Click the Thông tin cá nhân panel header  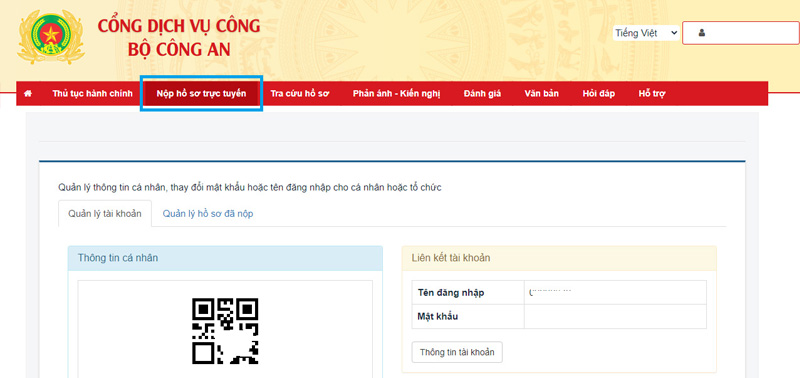coord(225,258)
